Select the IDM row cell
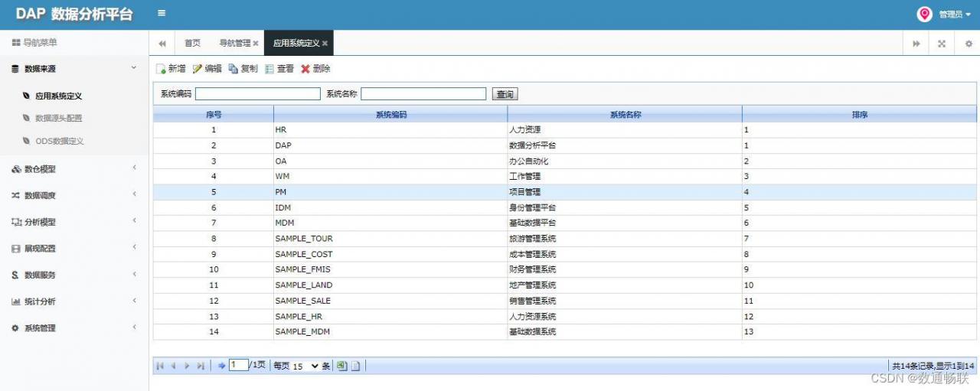Viewport: 980px width, 391px height. [x=390, y=207]
